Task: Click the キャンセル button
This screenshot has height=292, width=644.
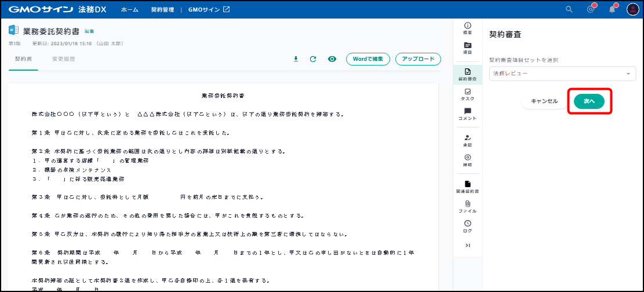Action: coord(544,101)
